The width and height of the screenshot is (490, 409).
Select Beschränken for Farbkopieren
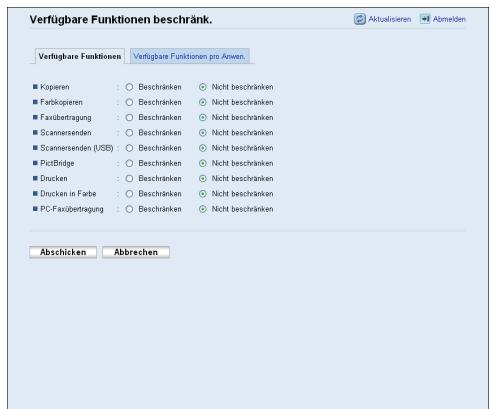(x=129, y=102)
